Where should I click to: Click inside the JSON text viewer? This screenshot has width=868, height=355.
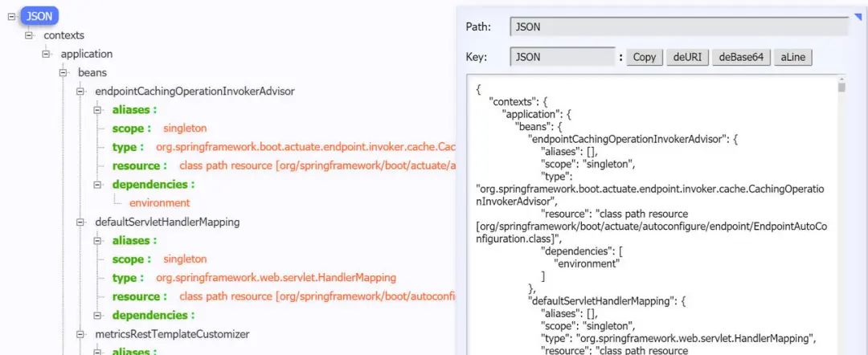point(652,216)
